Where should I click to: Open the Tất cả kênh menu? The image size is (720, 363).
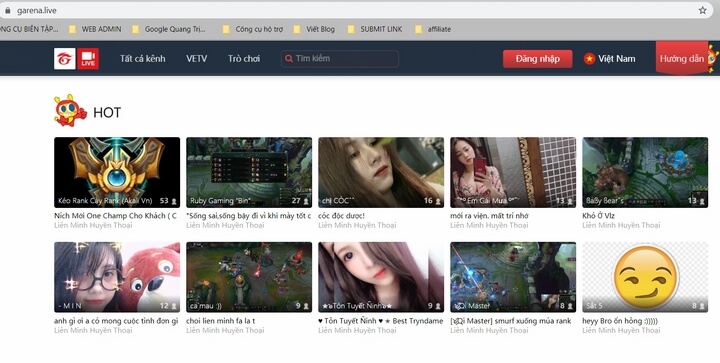click(142, 59)
